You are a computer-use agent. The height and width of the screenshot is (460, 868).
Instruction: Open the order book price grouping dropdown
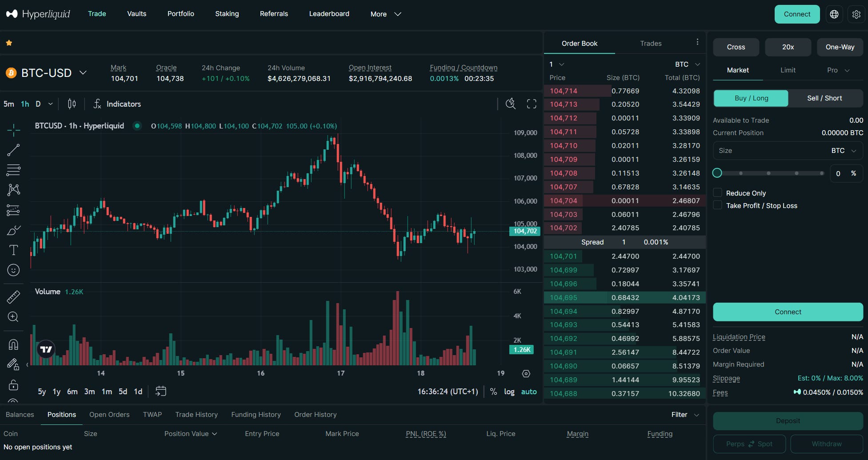(x=557, y=64)
